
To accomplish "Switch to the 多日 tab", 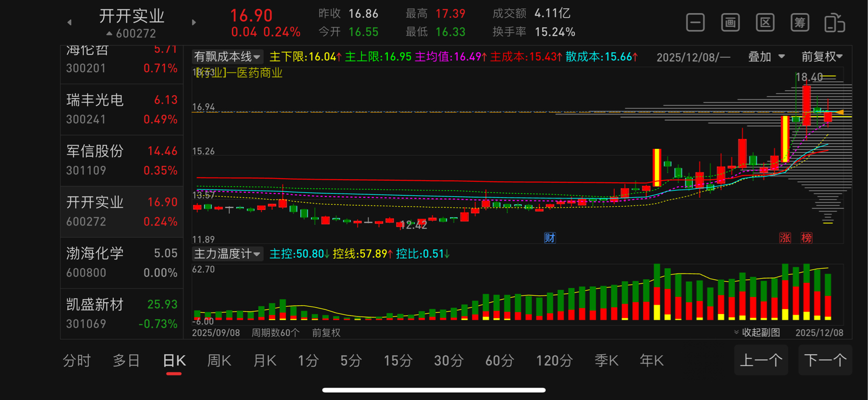I will click(127, 360).
